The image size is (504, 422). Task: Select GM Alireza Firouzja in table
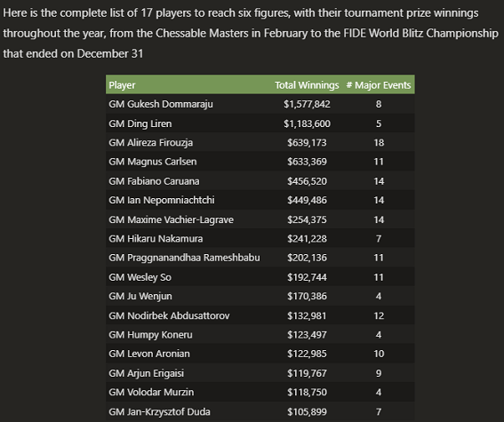tap(151, 143)
